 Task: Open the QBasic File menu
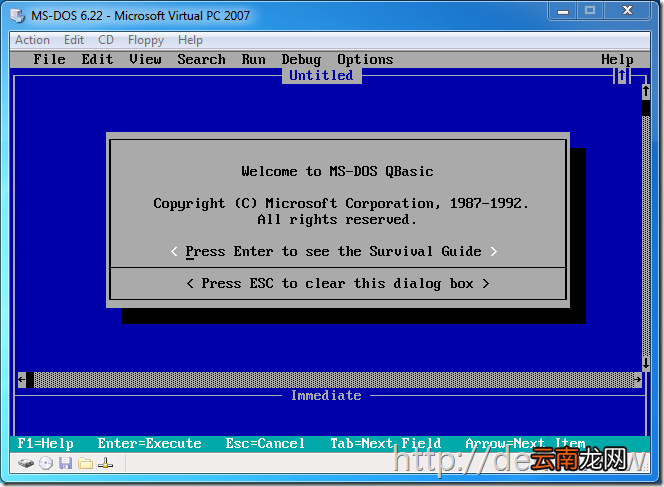pyautogui.click(x=49, y=59)
